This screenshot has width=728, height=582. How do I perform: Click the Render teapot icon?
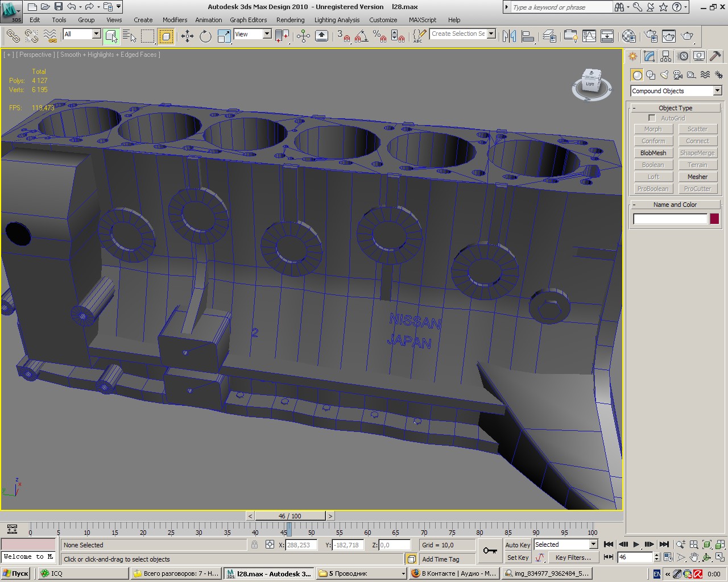point(688,36)
